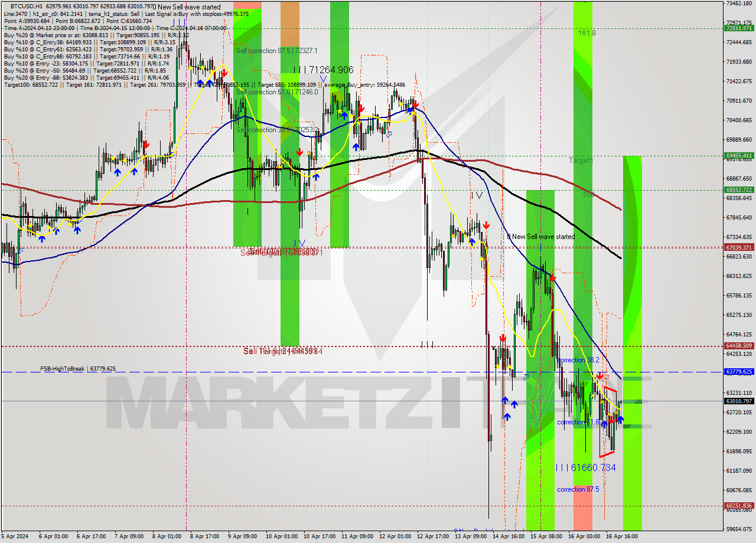The image size is (756, 543).
Task: Select the 'Buy %10 @ C_Entry88: 60792.183' line
Action: pyautogui.click(x=88, y=56)
